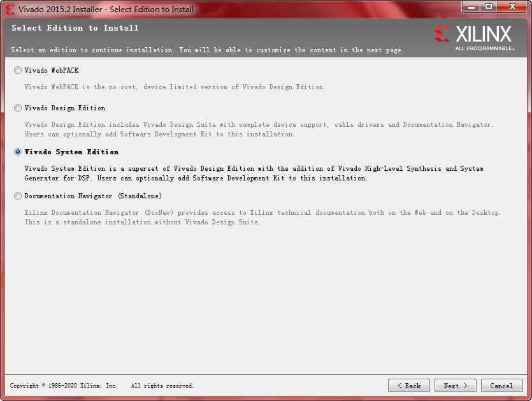Screen dimensions: 532x401
Task: Select the Vivado Design Edition radio button
Action: pyautogui.click(x=18, y=108)
